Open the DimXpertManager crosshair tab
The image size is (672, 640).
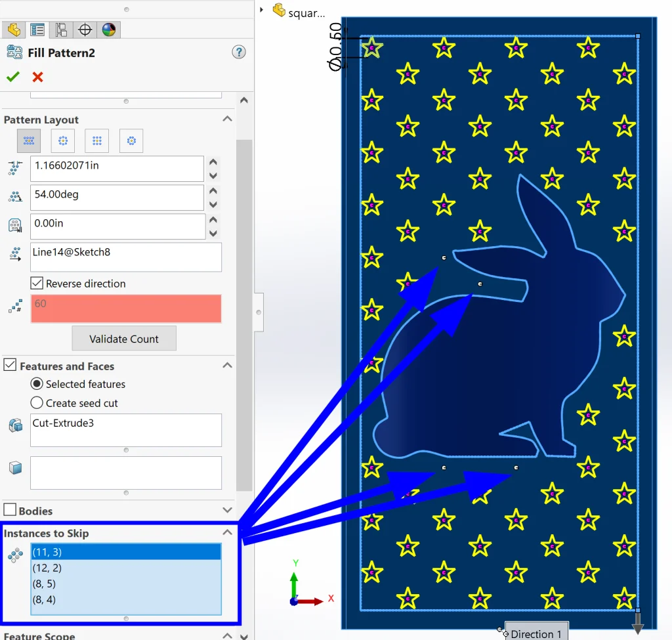click(85, 30)
